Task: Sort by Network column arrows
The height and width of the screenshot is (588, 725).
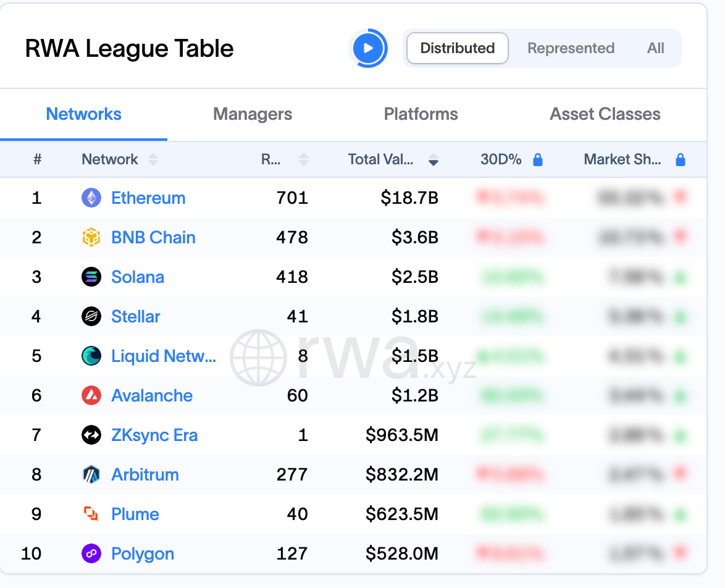Action: click(153, 159)
